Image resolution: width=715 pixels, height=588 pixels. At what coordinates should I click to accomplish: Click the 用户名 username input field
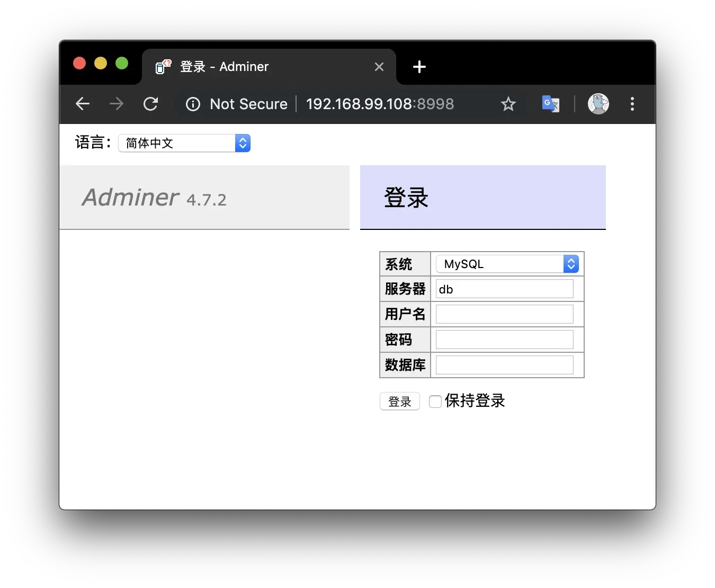tap(504, 314)
